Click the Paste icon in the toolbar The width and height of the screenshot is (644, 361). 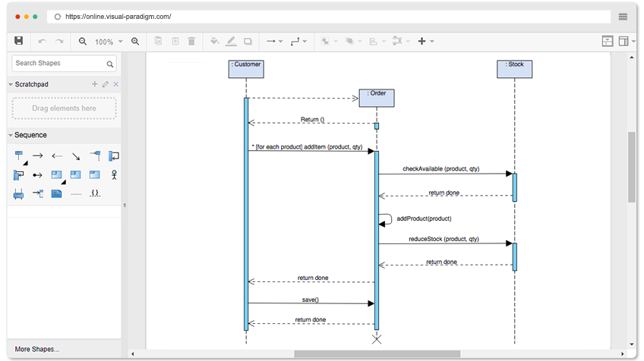click(175, 41)
